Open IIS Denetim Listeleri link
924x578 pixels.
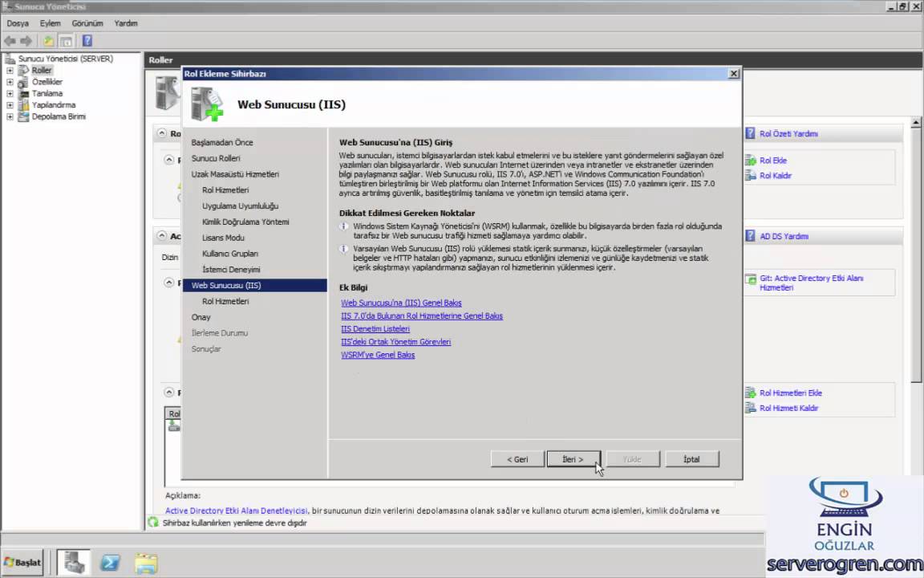coord(375,329)
